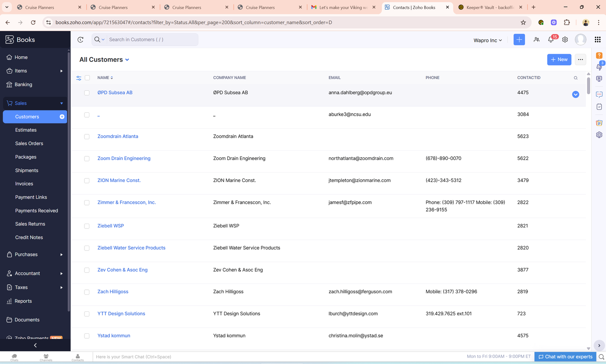Click the bottom-right search magnifier icon

point(601,357)
